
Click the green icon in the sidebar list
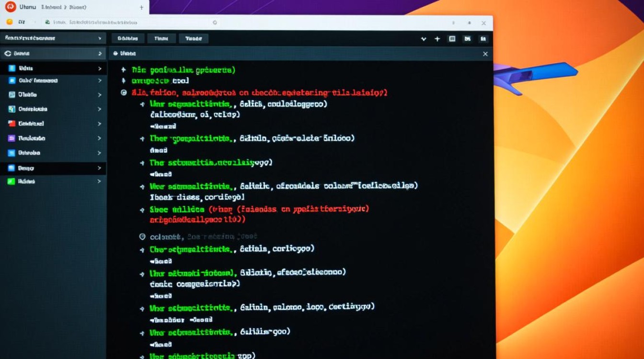click(x=12, y=181)
